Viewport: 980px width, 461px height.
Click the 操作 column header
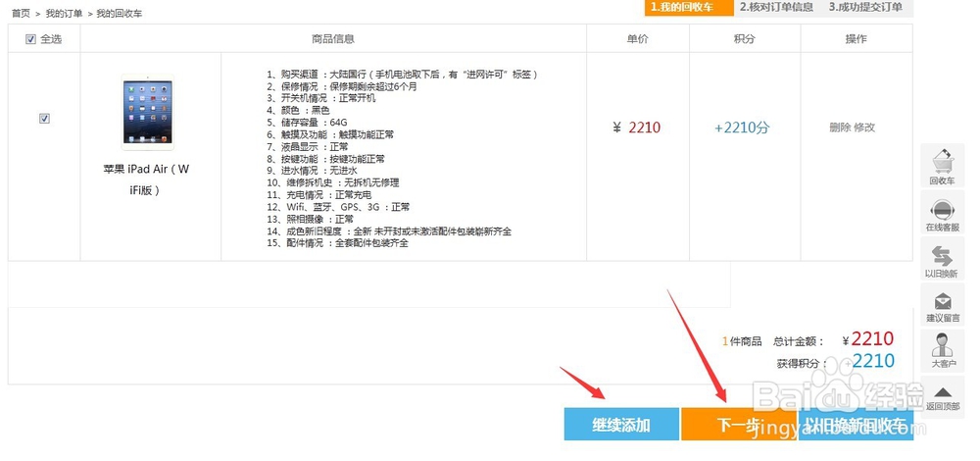coord(857,39)
